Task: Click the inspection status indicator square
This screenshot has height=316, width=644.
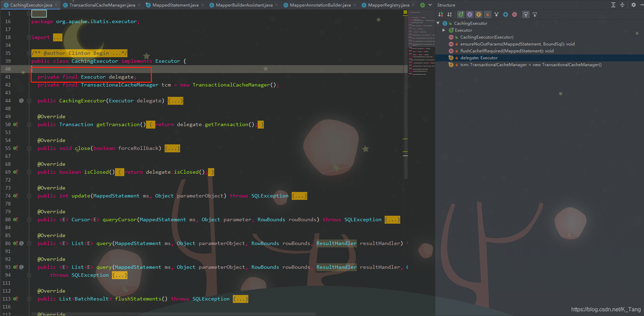Action: coord(405,12)
